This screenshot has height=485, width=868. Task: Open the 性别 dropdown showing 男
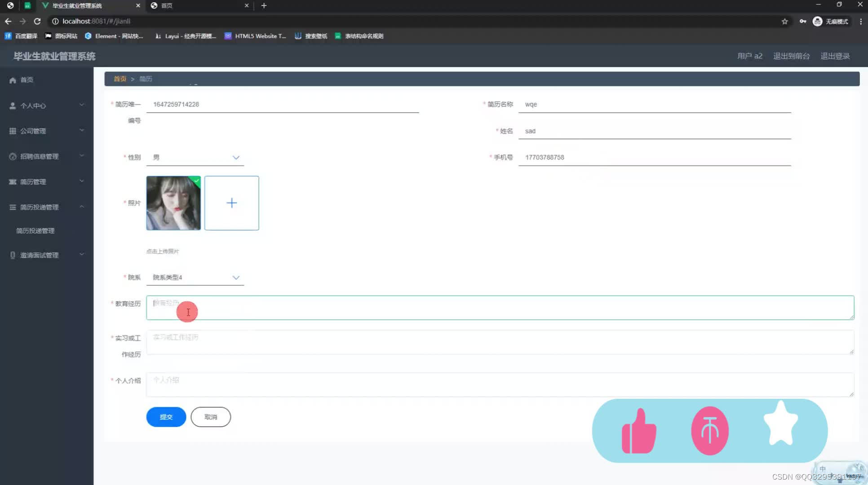(195, 158)
